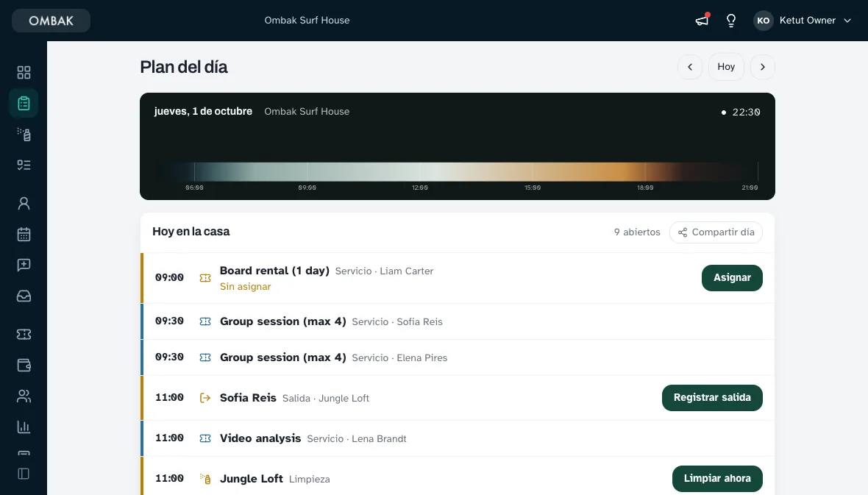Image resolution: width=868 pixels, height=495 pixels.
Task: Click the Hoy button
Action: coord(726,67)
